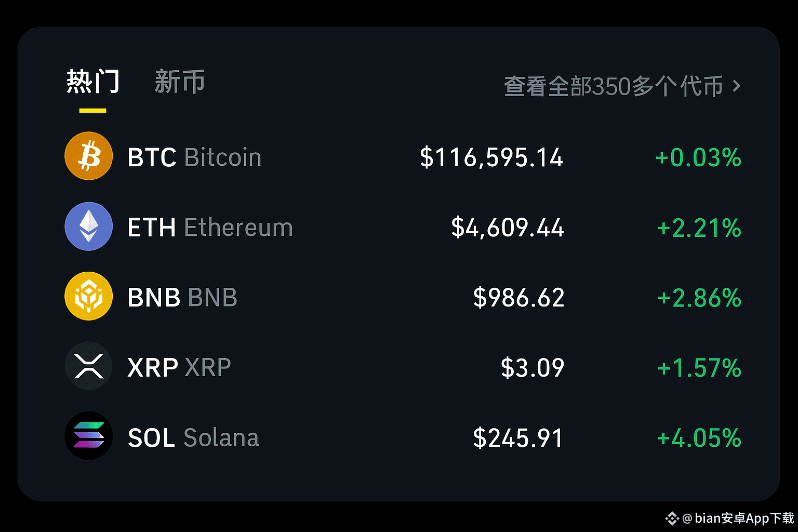Open the ETH Ethereum row label
This screenshot has width=798, height=532.
[210, 228]
